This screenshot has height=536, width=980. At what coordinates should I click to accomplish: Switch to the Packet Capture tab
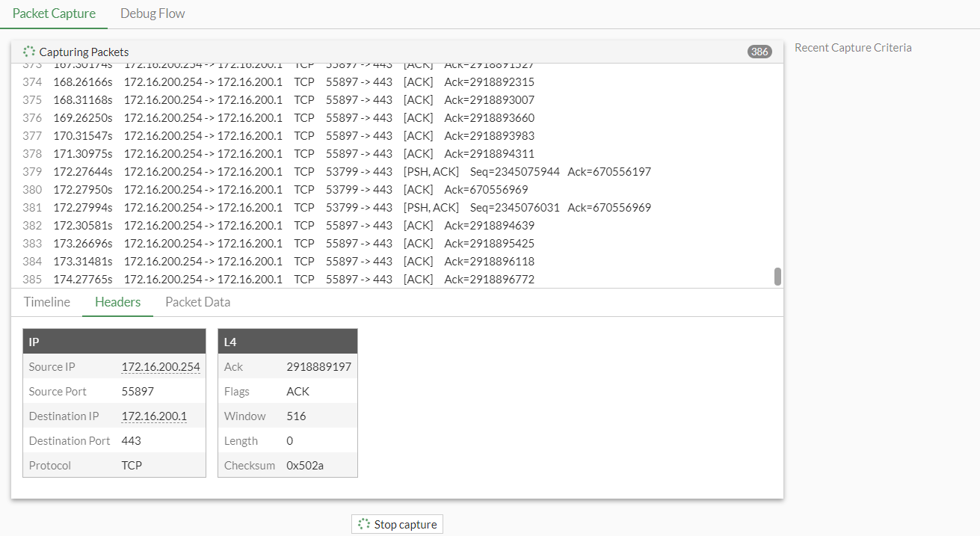click(x=54, y=13)
